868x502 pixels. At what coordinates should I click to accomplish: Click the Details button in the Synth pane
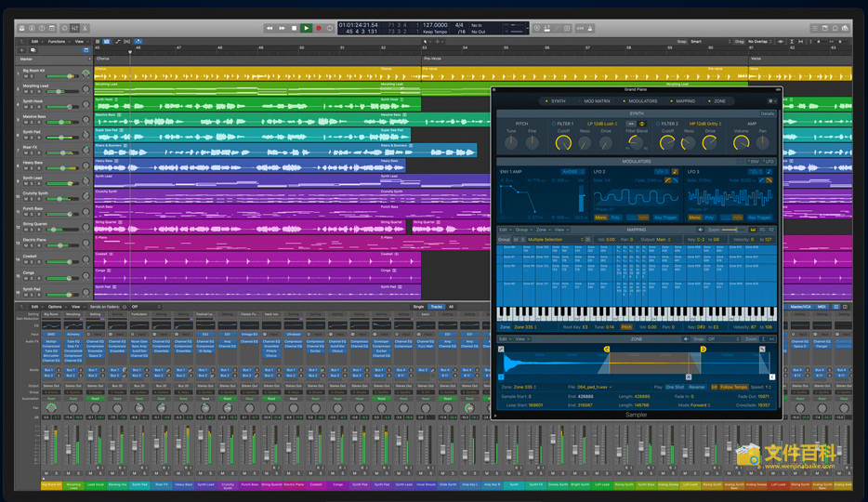coord(768,113)
